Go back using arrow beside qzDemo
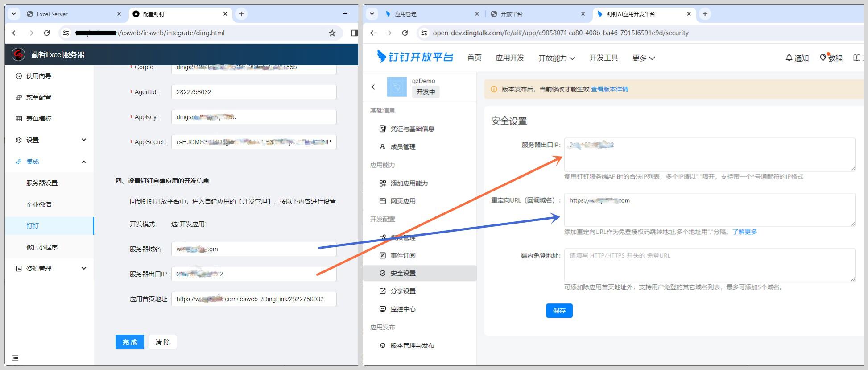 click(373, 87)
